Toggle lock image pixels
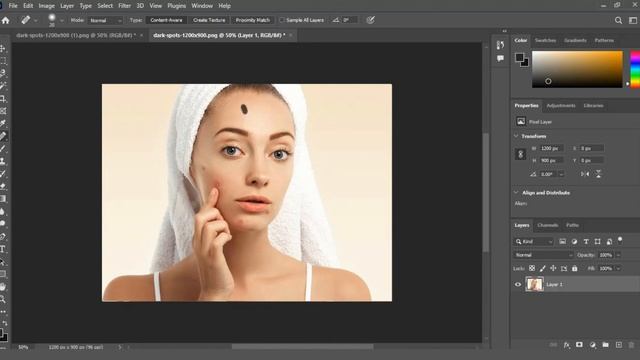This screenshot has height=360, width=640. pyautogui.click(x=542, y=268)
